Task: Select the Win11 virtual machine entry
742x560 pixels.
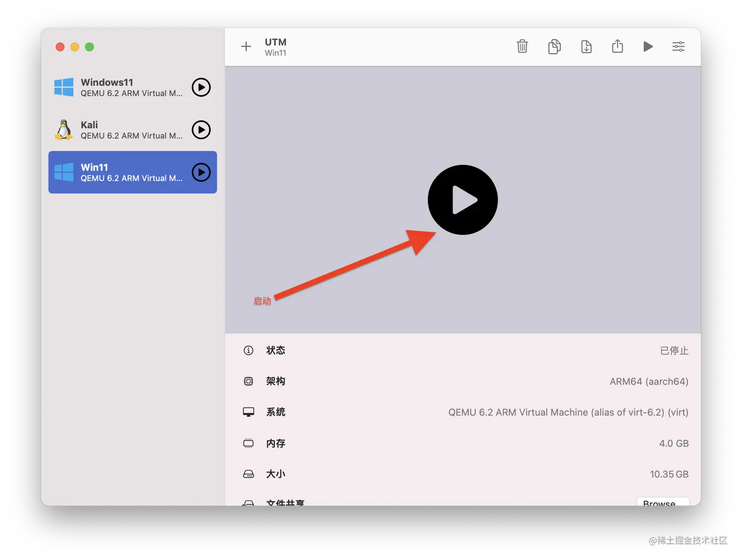Action: pos(132,172)
